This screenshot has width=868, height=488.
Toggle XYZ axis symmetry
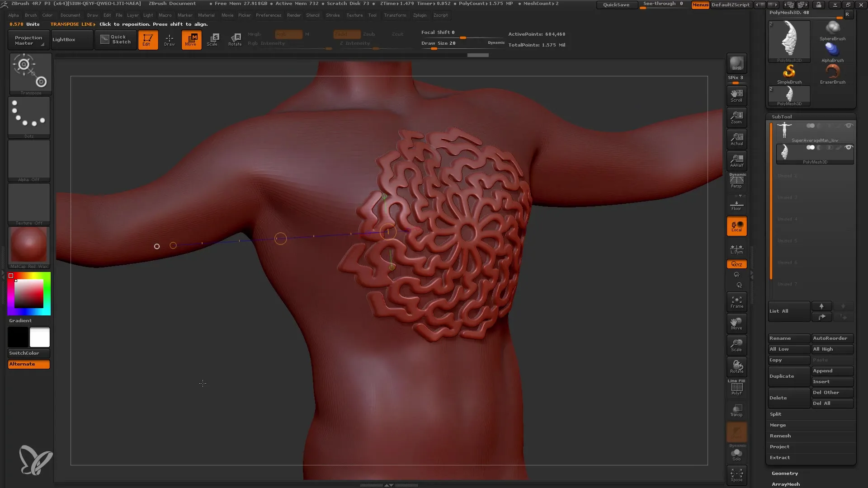tap(736, 263)
